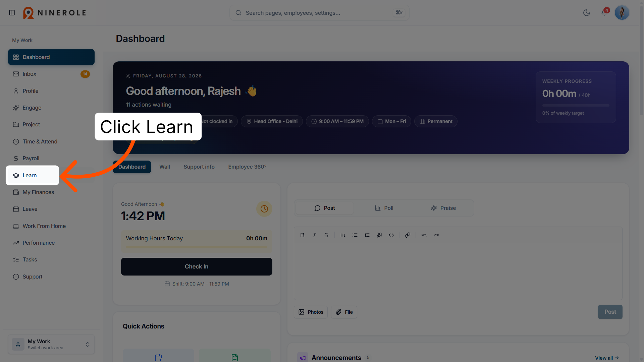644x362 pixels.
Task: Collapse the sidebar with the panel icon
Action: (12, 13)
